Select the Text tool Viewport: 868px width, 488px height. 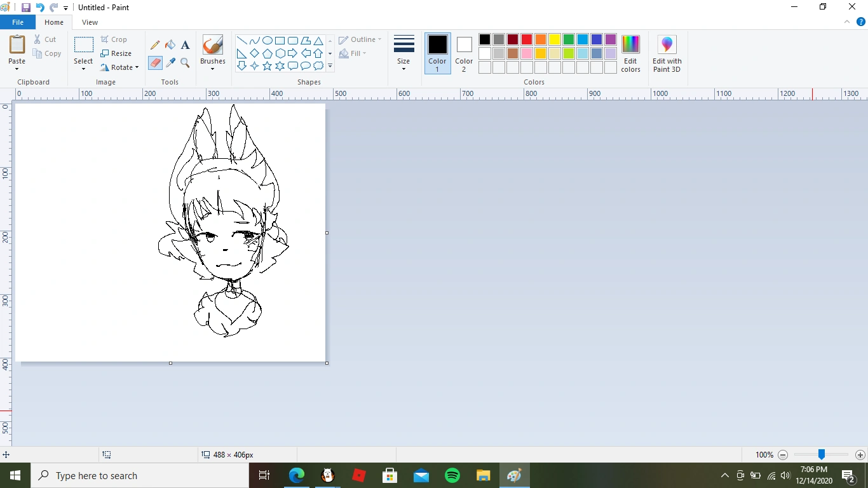click(185, 44)
